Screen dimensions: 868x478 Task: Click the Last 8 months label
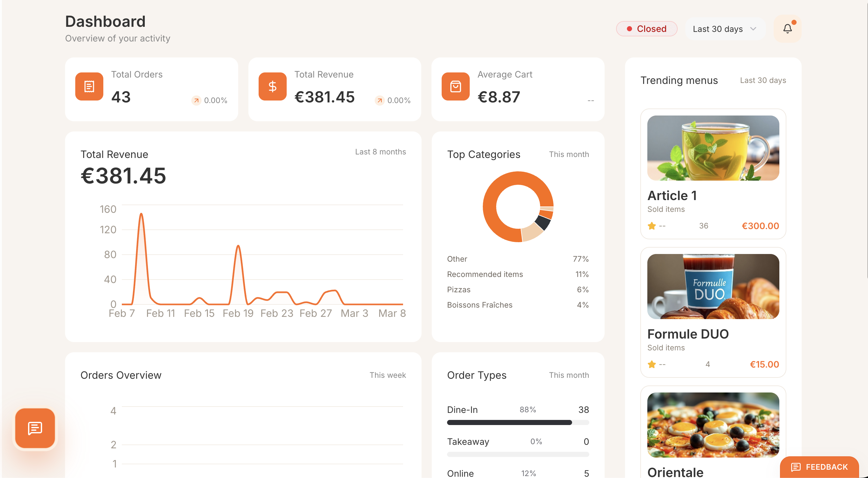pos(380,152)
